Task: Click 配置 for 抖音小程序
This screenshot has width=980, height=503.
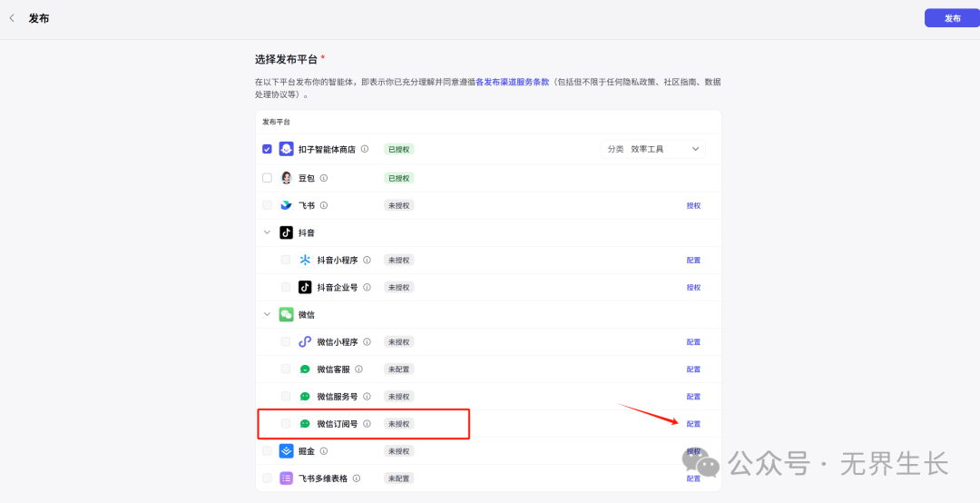Action: (694, 260)
